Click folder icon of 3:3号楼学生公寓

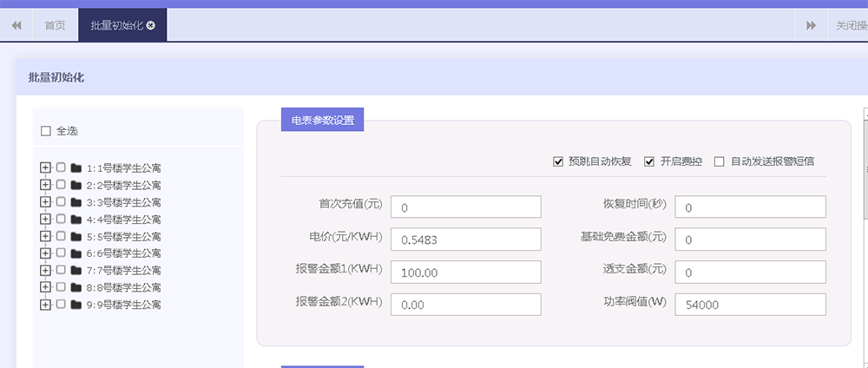click(76, 202)
